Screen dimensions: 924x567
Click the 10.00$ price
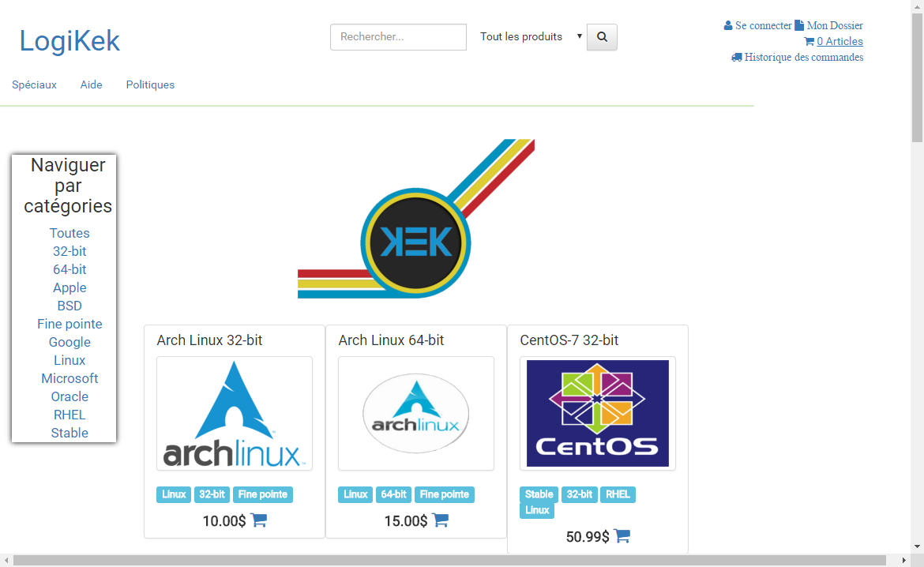pos(224,521)
